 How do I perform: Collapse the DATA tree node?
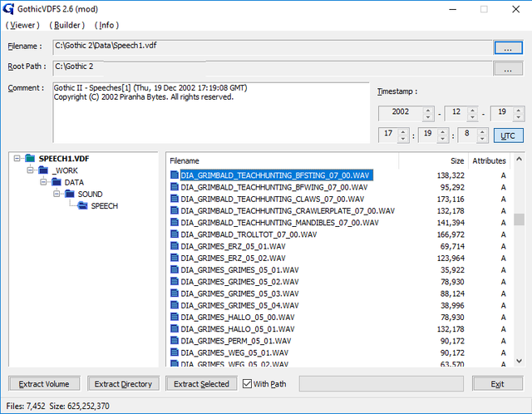click(43, 182)
